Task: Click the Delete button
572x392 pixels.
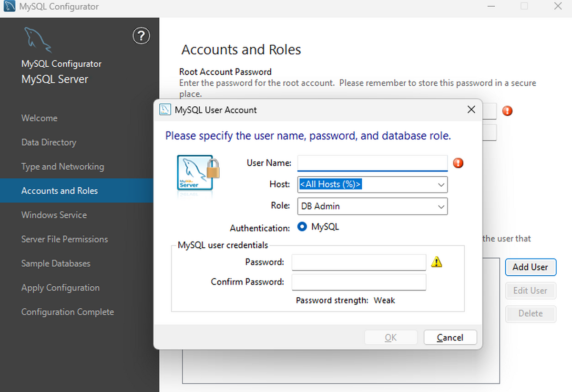Action: coord(531,313)
